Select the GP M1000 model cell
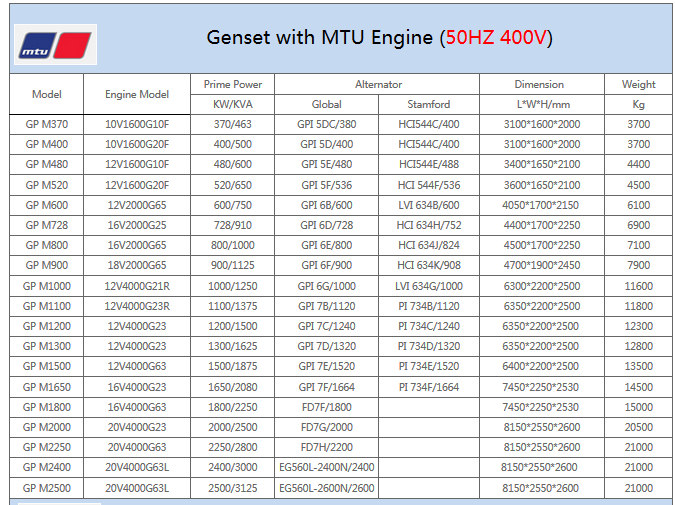The width and height of the screenshot is (675, 505). coord(47,286)
